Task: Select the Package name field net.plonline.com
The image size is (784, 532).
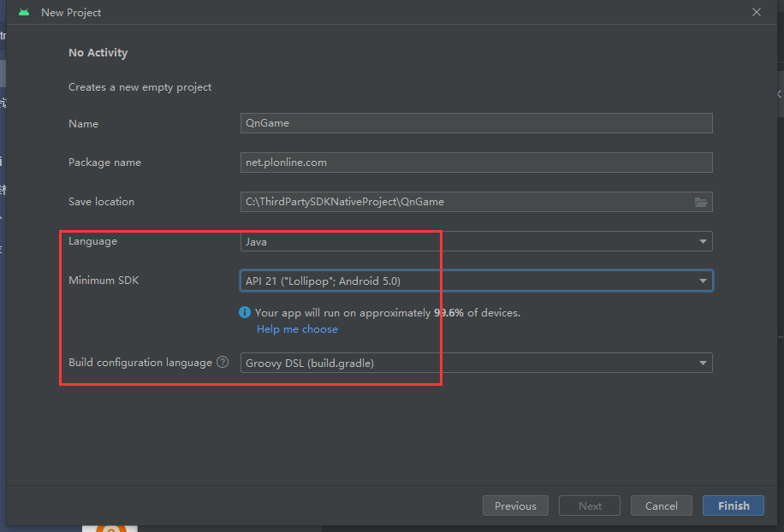Action: 476,163
